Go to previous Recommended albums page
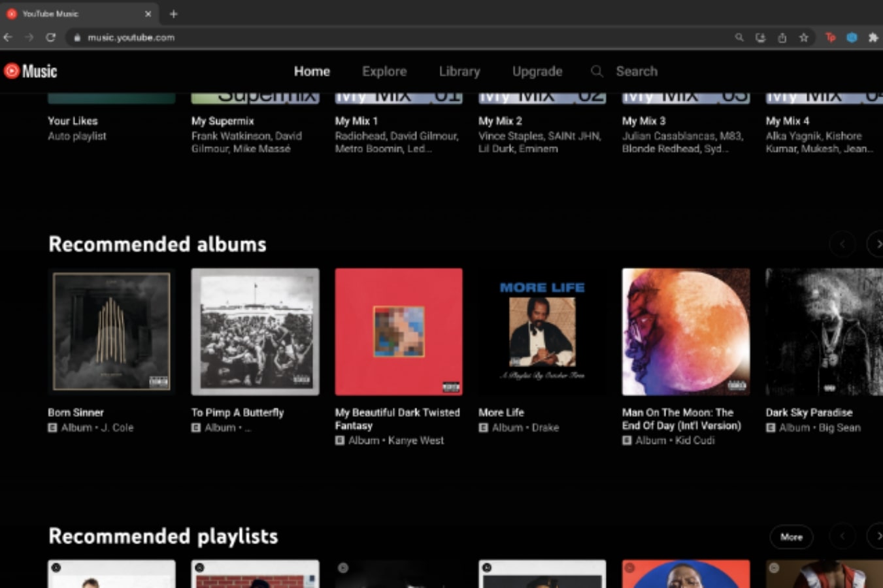This screenshot has height=588, width=883. tap(842, 244)
